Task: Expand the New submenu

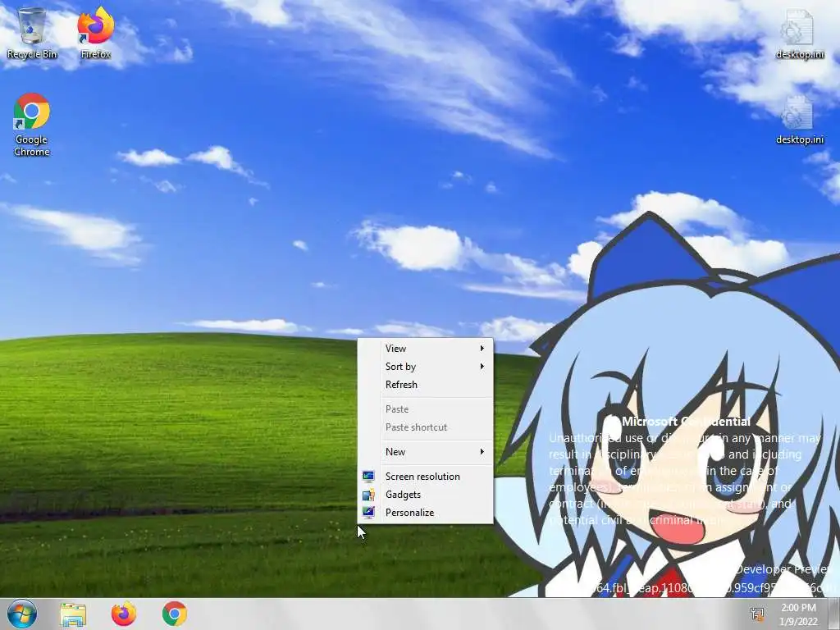Action: point(426,452)
